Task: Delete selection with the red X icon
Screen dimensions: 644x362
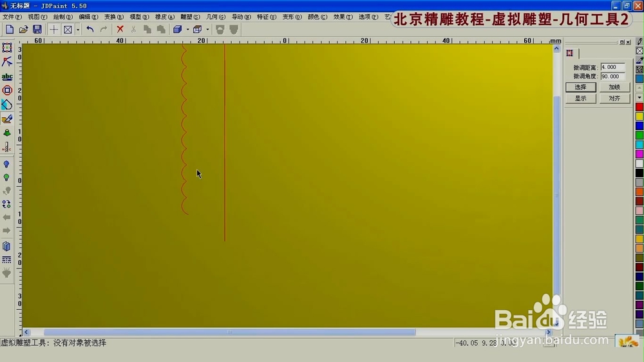Action: [x=120, y=29]
